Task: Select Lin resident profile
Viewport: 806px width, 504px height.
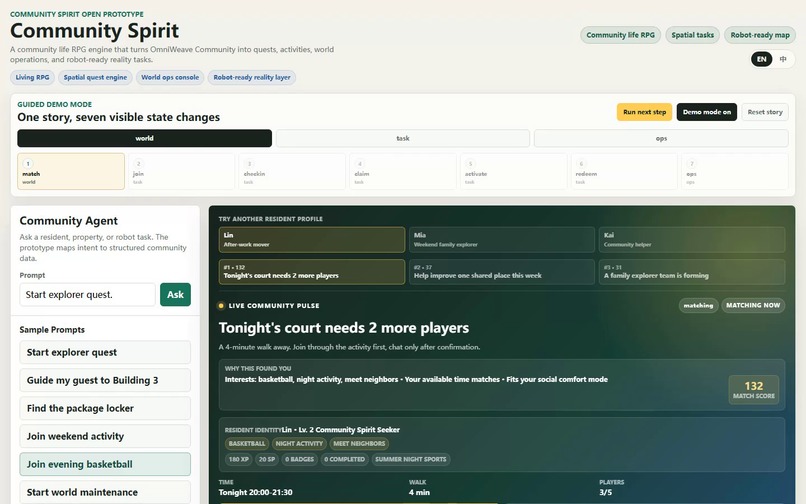Action: (312, 240)
